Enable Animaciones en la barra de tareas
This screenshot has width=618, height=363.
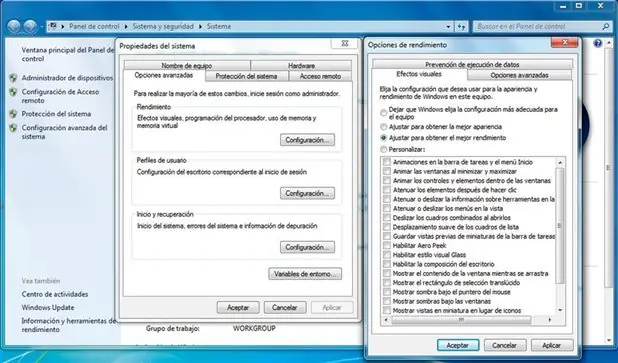[x=387, y=162]
